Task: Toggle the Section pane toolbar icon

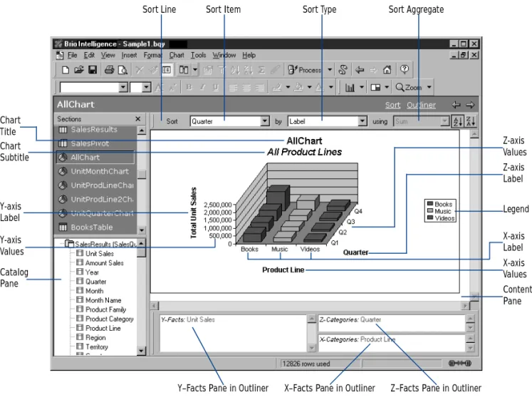Action: (167, 70)
